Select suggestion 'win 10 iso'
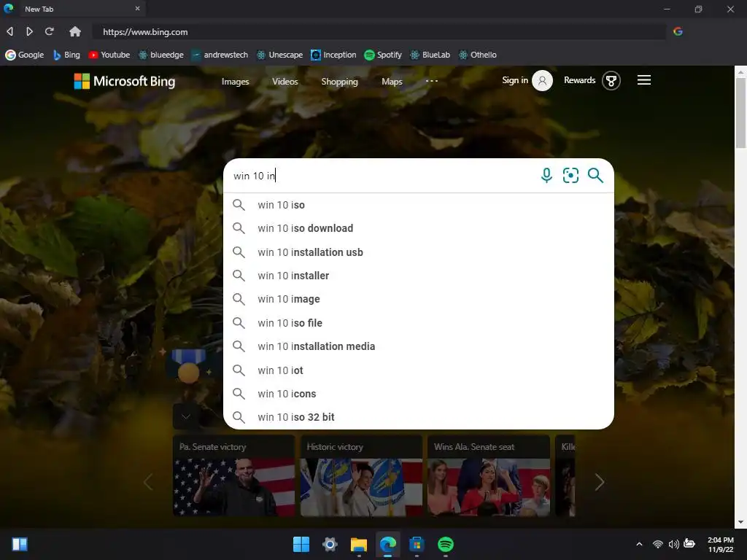This screenshot has width=747, height=560. (418, 205)
